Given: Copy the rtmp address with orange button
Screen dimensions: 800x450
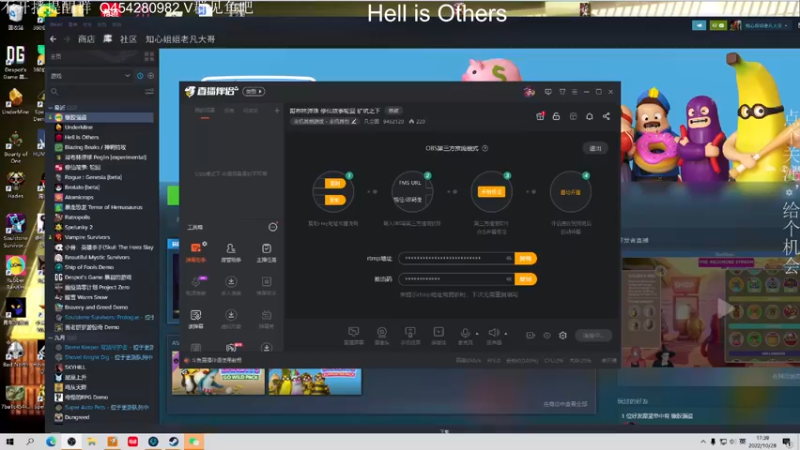Looking at the screenshot, I should pos(526,258).
